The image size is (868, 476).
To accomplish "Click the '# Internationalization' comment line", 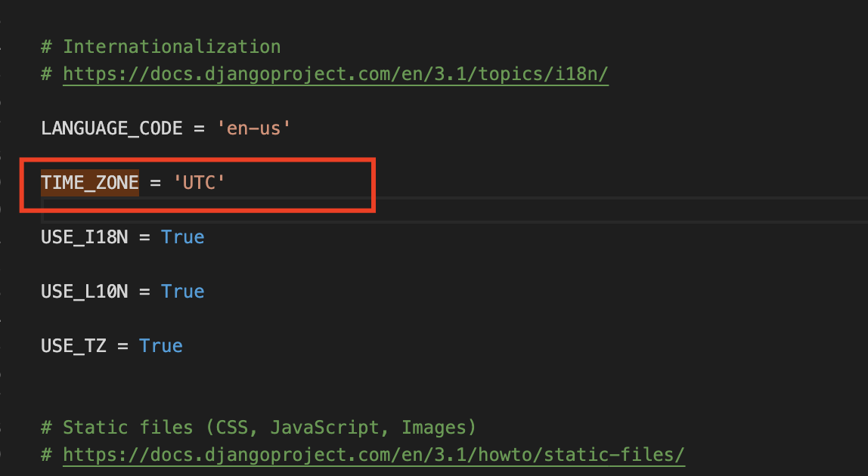I will tap(160, 47).
